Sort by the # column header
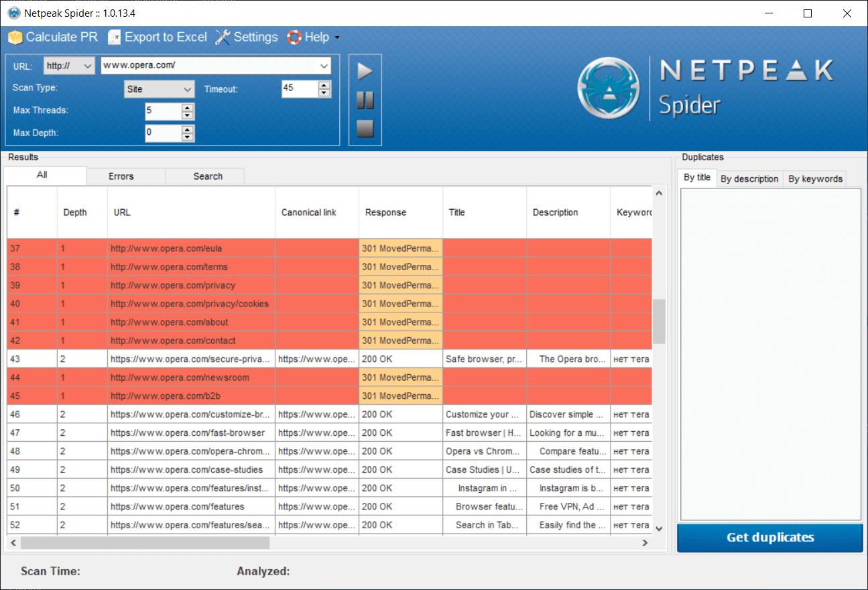This screenshot has width=868, height=590. (32, 213)
